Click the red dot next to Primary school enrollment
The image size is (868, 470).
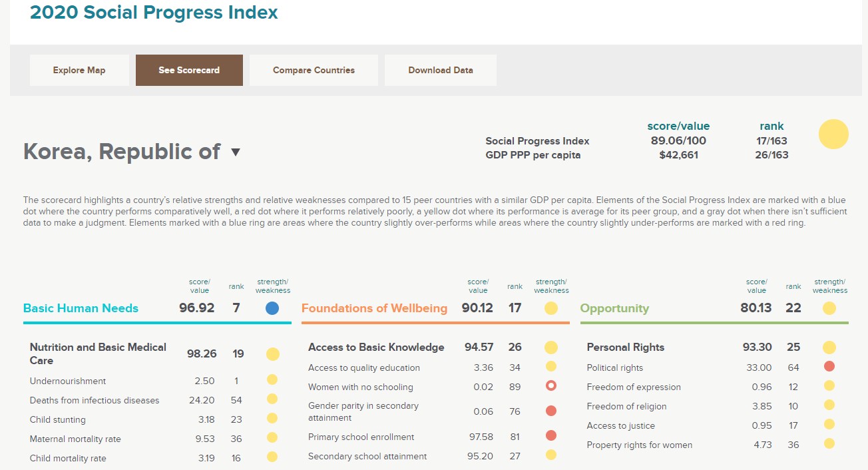[550, 435]
